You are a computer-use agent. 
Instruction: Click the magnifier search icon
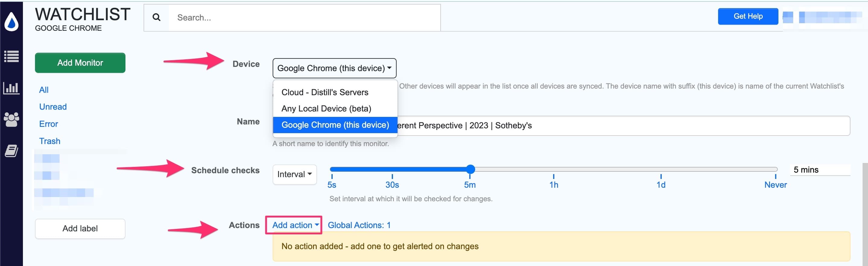[x=156, y=17]
